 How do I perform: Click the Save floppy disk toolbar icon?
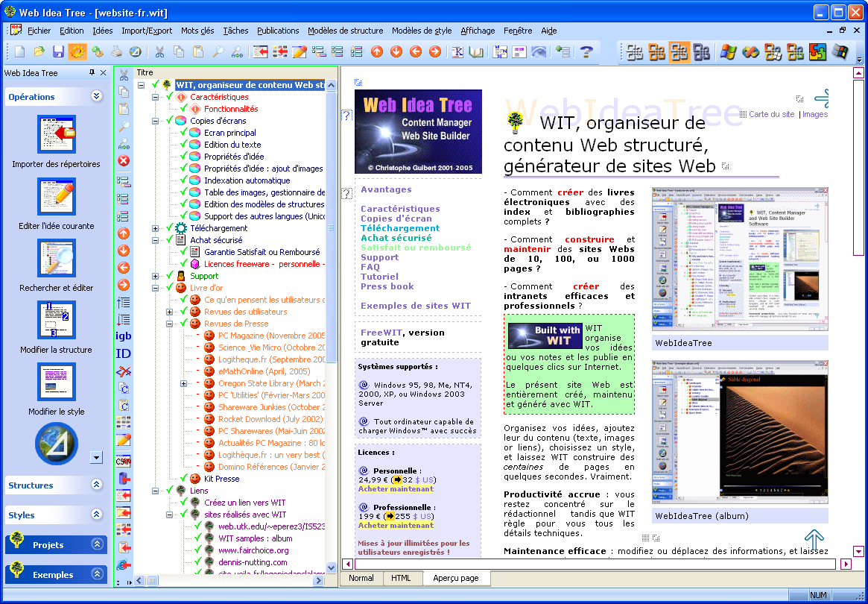[x=58, y=51]
